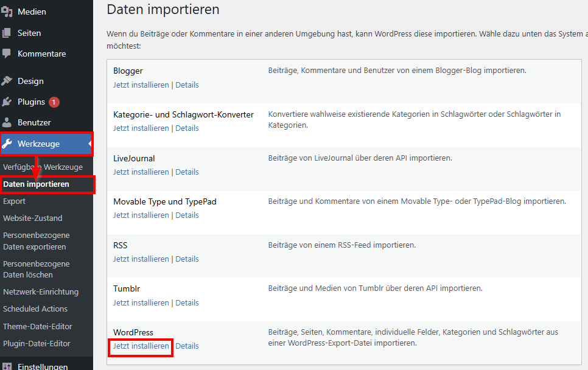Screen dimensions: 588x370
Task: Open Plugin-Datei-Editor submenu item
Action: [37, 343]
